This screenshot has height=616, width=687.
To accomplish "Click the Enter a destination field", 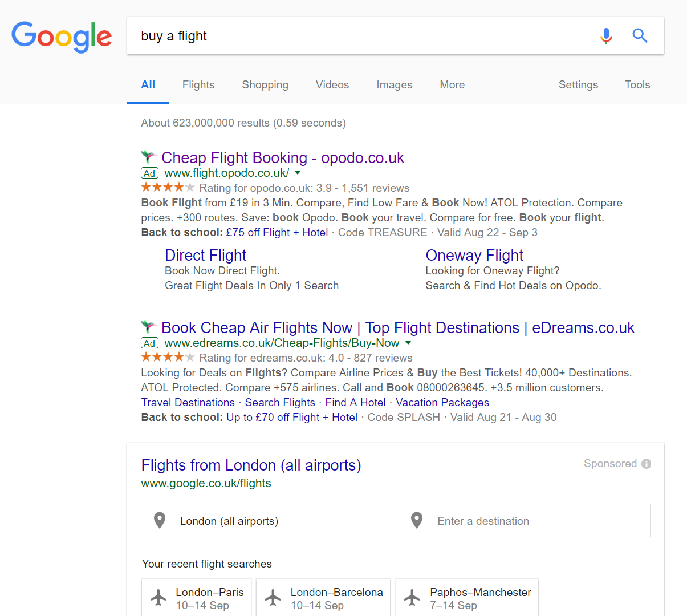I will (x=525, y=520).
